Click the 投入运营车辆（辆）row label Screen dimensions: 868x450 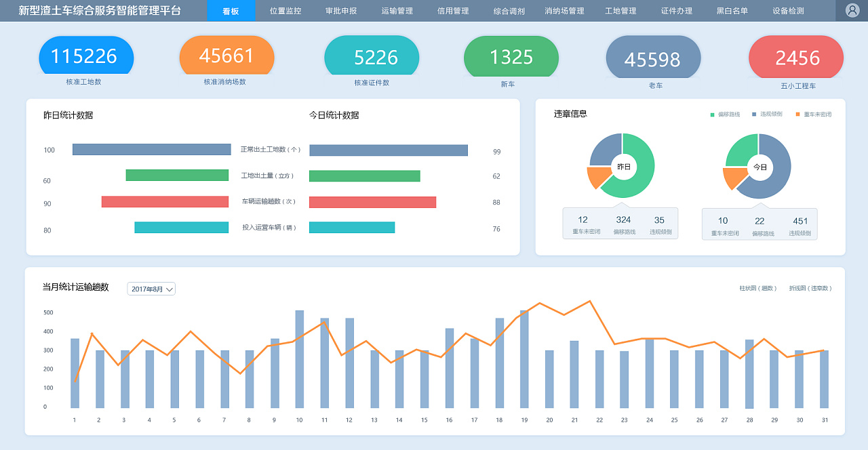pos(269,228)
